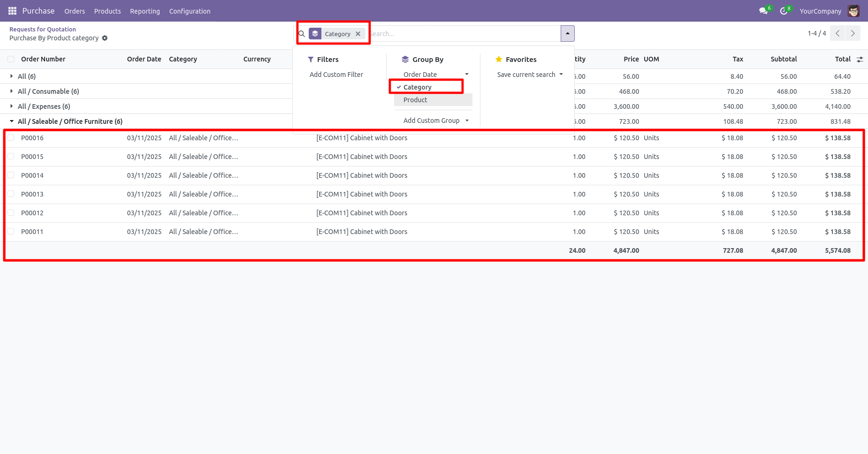Open Add Custom Group dropdown
Image resolution: width=868 pixels, height=454 pixels.
433,121
